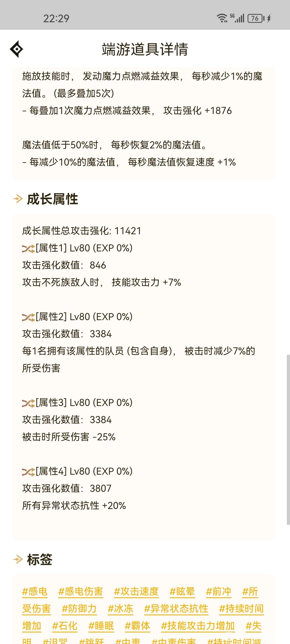
Task: Open the #异常状态抗性 tag
Action: pyautogui.click(x=176, y=609)
